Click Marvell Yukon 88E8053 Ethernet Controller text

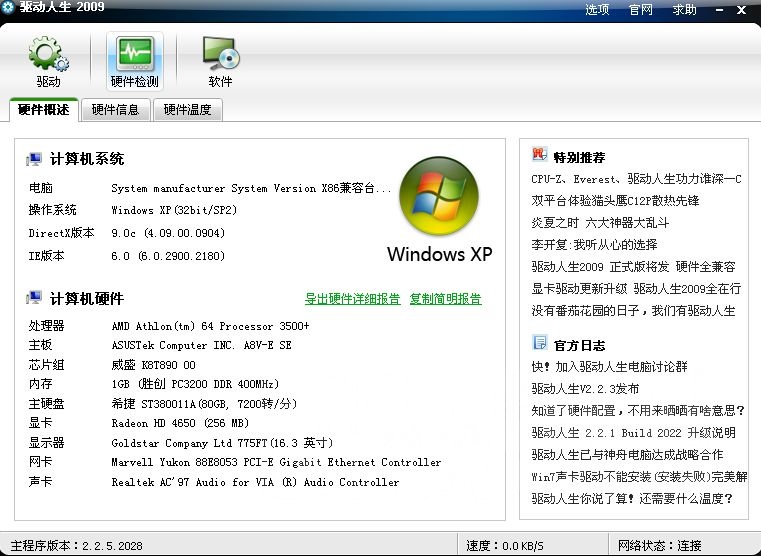coord(276,462)
